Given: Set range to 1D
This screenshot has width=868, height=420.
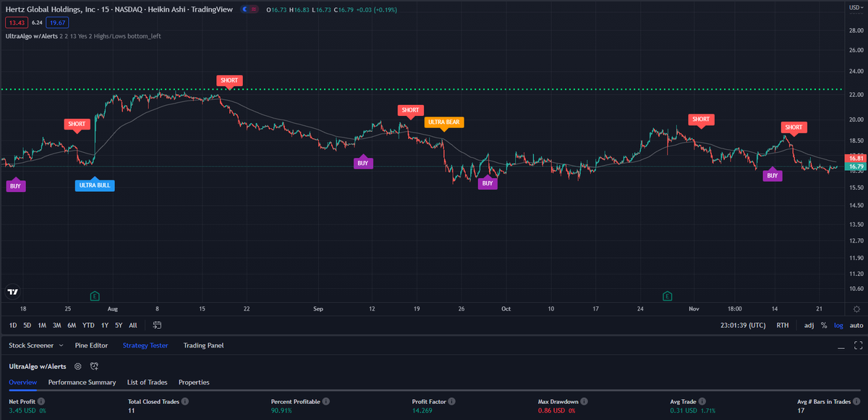Looking at the screenshot, I should coord(12,326).
